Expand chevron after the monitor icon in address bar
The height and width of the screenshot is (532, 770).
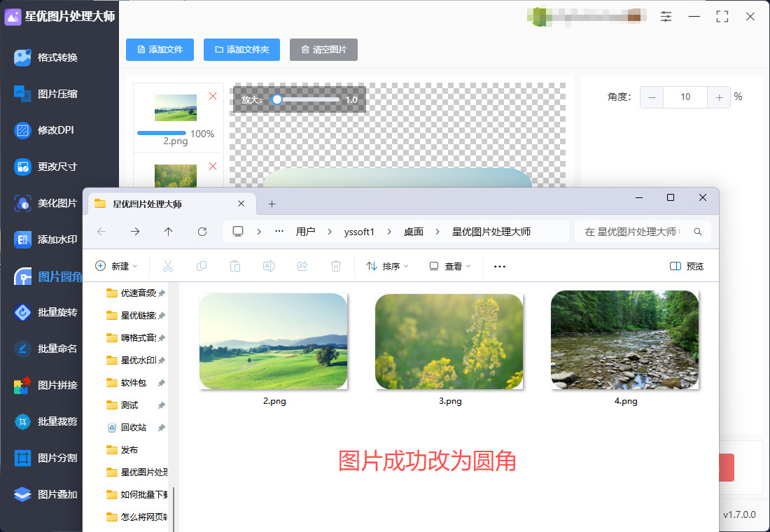[259, 232]
